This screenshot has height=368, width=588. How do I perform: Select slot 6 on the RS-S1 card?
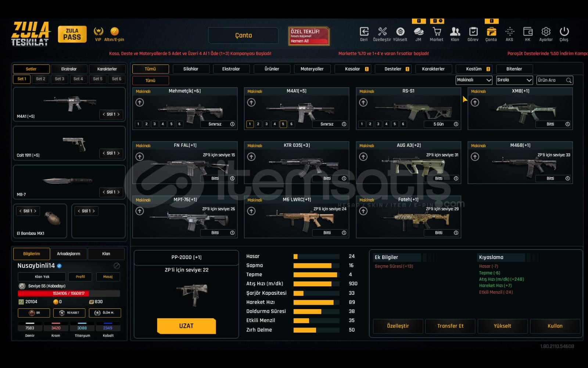[403, 124]
